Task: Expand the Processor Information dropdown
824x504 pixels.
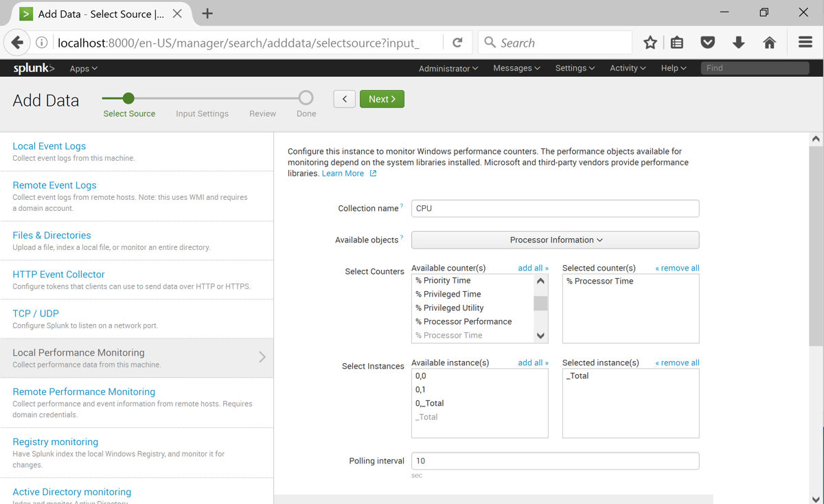Action: point(555,240)
